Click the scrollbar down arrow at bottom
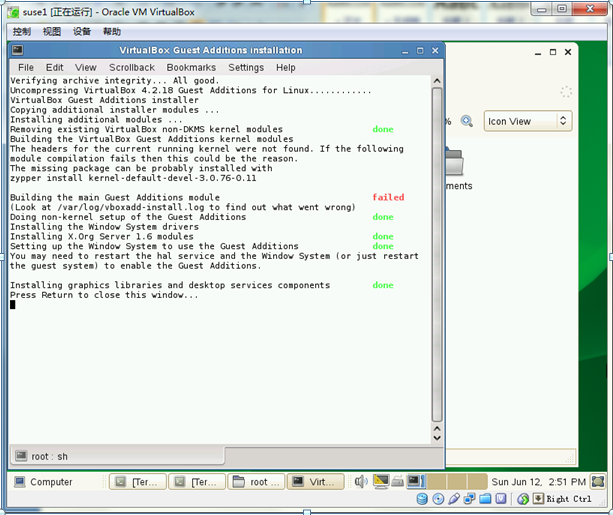Image resolution: width=613 pixels, height=515 pixels. coord(437,438)
